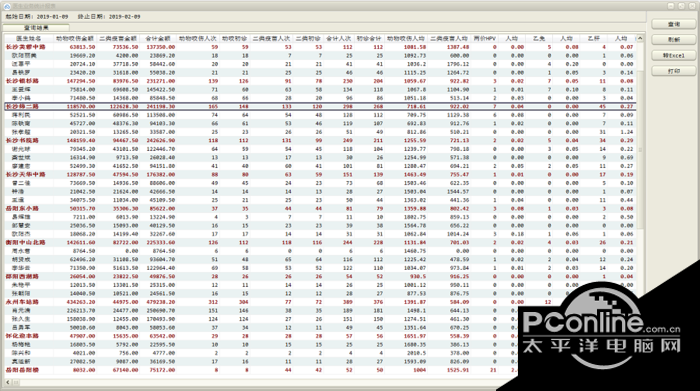Click the vertical scrollbar up arrow
Screen dimensions: 700x391
point(640,38)
